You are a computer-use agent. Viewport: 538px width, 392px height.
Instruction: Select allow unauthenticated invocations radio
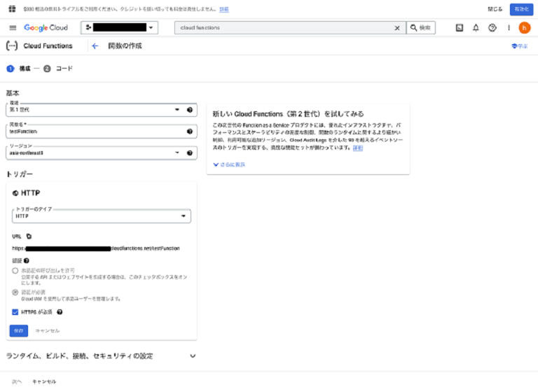pos(15,271)
